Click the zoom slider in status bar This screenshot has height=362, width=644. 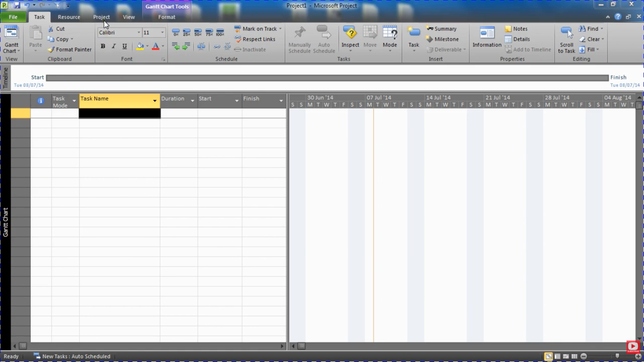coord(617,356)
